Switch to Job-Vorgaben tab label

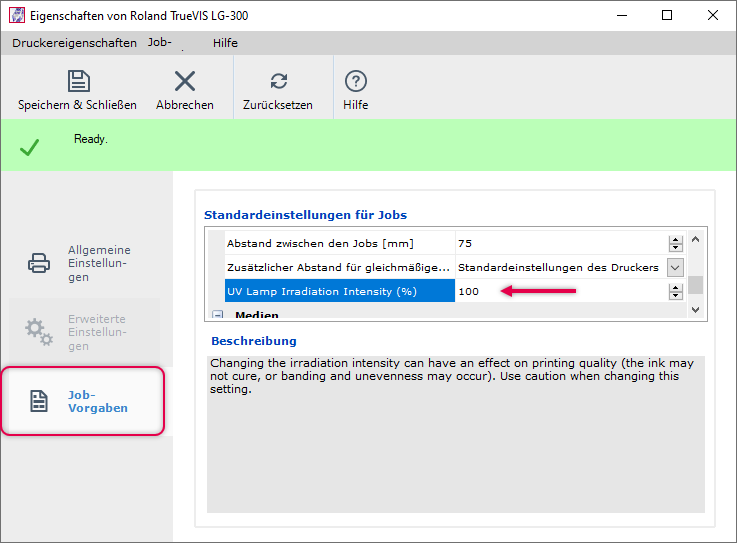pyautogui.click(x=98, y=401)
